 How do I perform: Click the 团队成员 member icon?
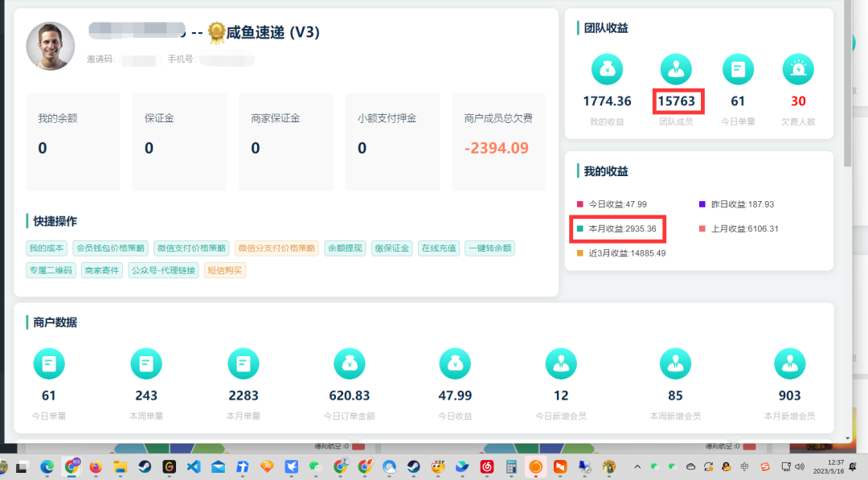click(x=676, y=69)
